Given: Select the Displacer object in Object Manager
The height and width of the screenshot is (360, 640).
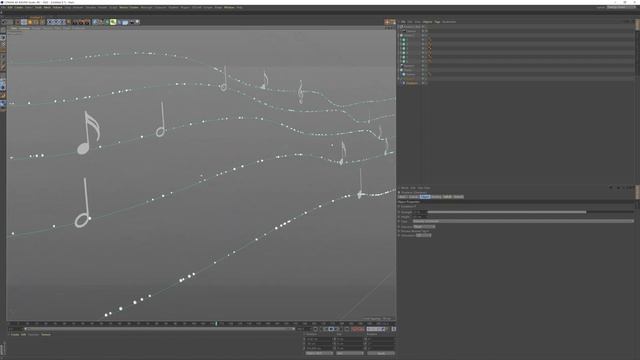Looking at the screenshot, I should click(411, 83).
